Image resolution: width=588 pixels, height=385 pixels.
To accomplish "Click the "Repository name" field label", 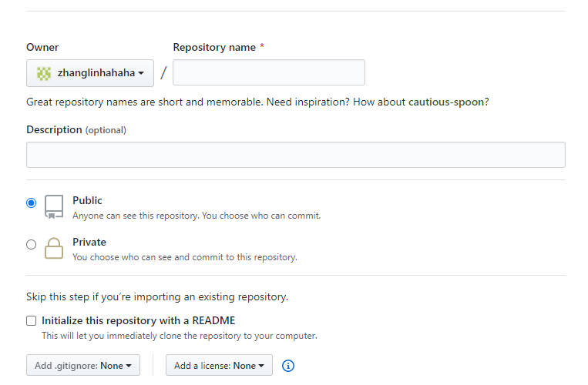I will [214, 47].
